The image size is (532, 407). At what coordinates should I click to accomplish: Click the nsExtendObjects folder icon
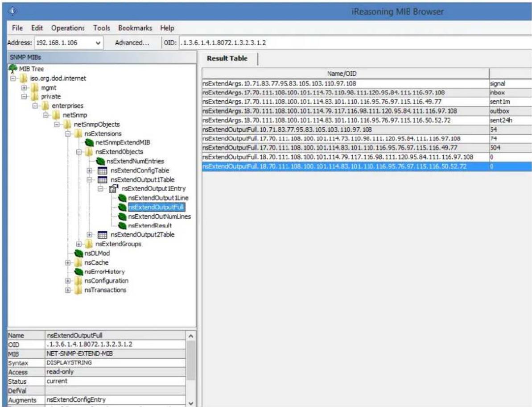[x=89, y=152]
